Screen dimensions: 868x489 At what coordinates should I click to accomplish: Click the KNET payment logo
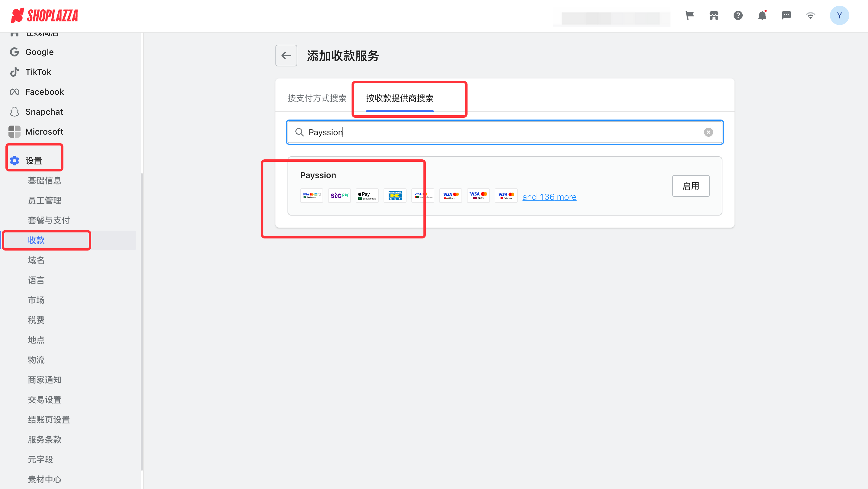(x=395, y=195)
